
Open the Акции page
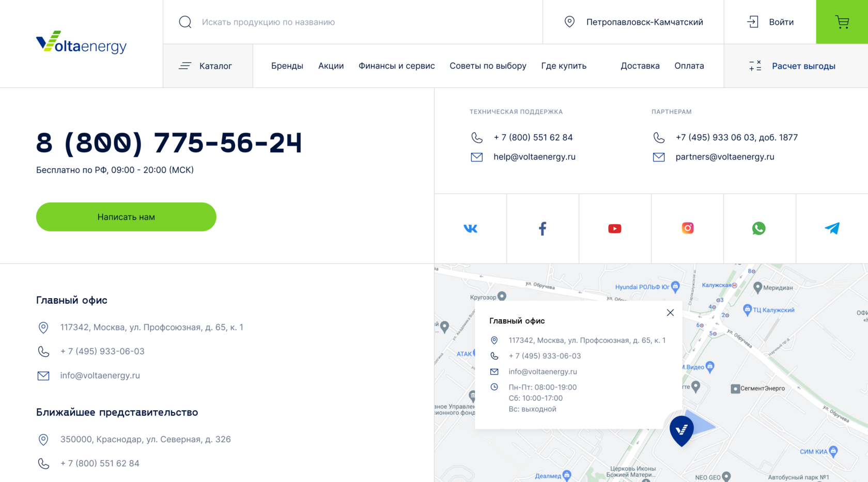click(x=331, y=66)
